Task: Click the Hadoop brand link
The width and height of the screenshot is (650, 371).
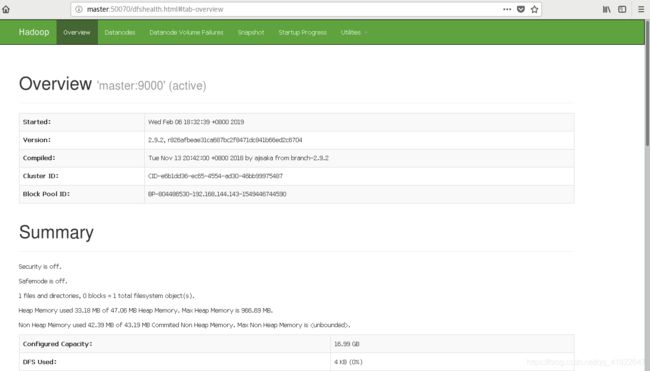Action: (x=34, y=32)
